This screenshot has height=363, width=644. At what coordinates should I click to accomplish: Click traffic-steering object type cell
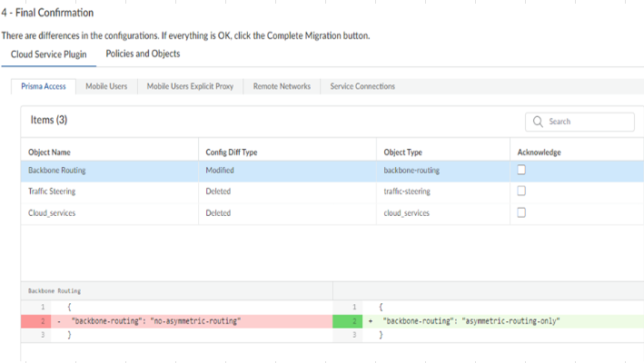click(x=407, y=191)
